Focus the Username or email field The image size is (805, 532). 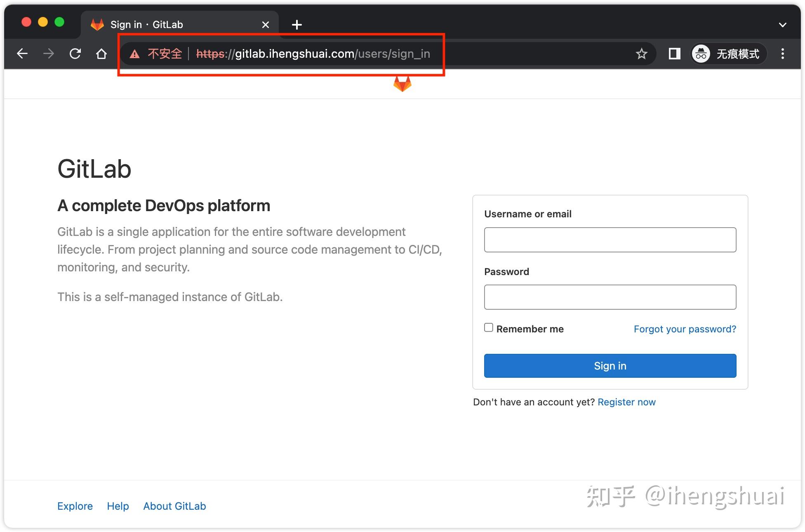[x=610, y=240]
